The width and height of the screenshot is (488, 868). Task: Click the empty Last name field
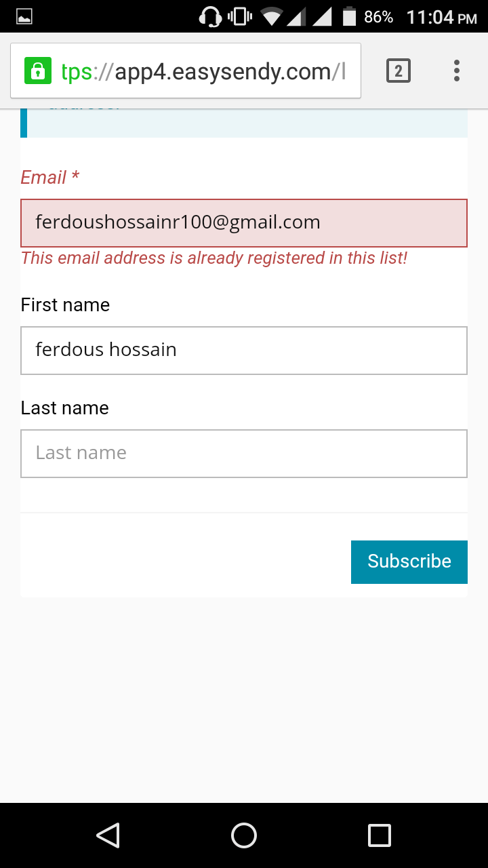(x=244, y=453)
